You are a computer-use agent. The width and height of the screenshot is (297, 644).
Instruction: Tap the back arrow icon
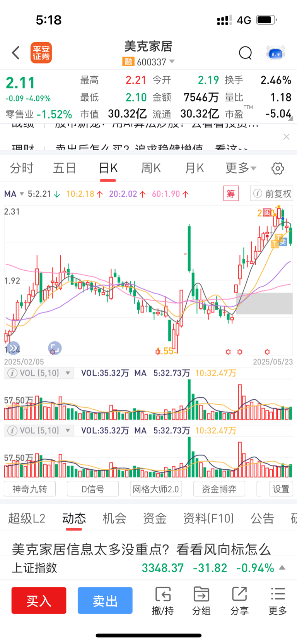click(16, 53)
